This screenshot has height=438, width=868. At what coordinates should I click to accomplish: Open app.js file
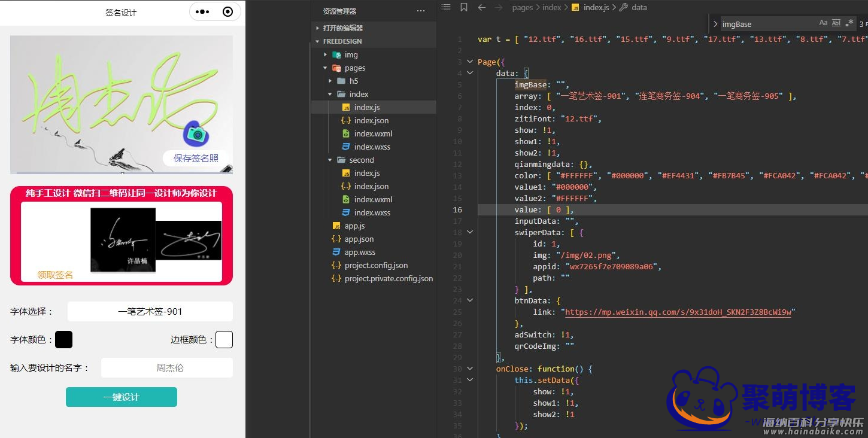[x=374, y=226]
